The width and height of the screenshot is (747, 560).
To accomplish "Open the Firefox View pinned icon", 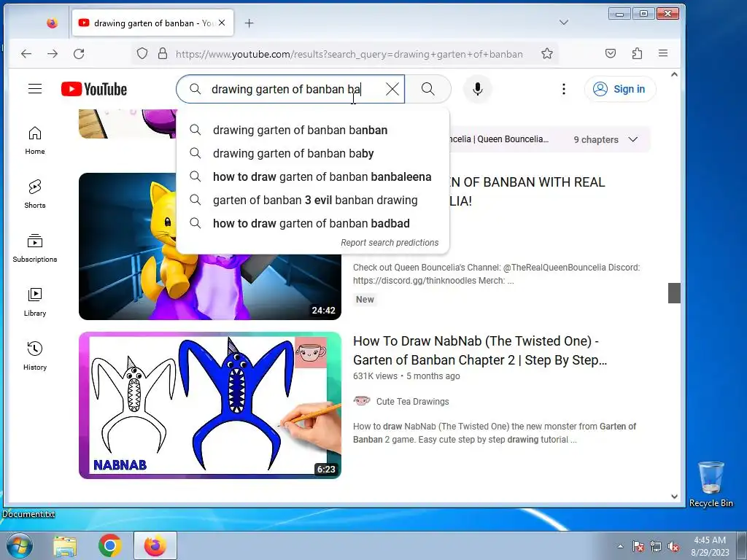I will [x=53, y=23].
